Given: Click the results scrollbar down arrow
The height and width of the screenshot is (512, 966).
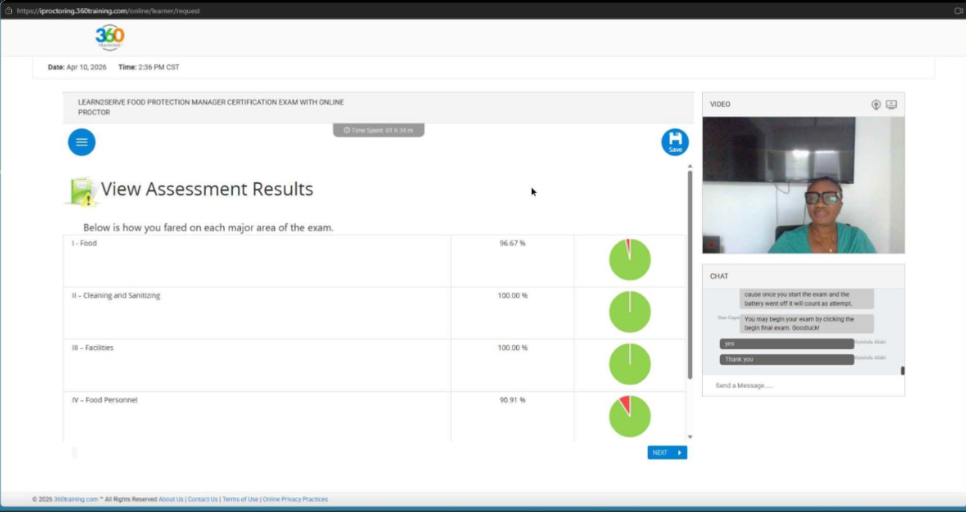Looking at the screenshot, I should [690, 437].
